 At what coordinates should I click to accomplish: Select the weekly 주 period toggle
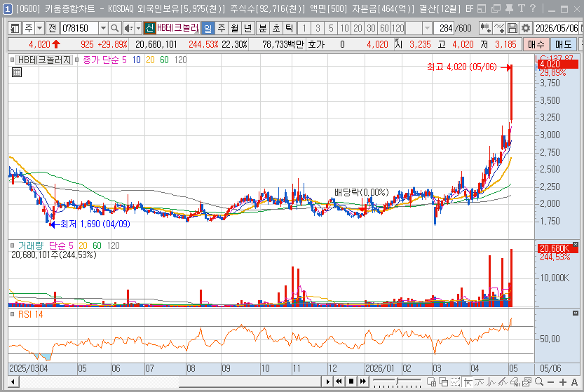222,28
